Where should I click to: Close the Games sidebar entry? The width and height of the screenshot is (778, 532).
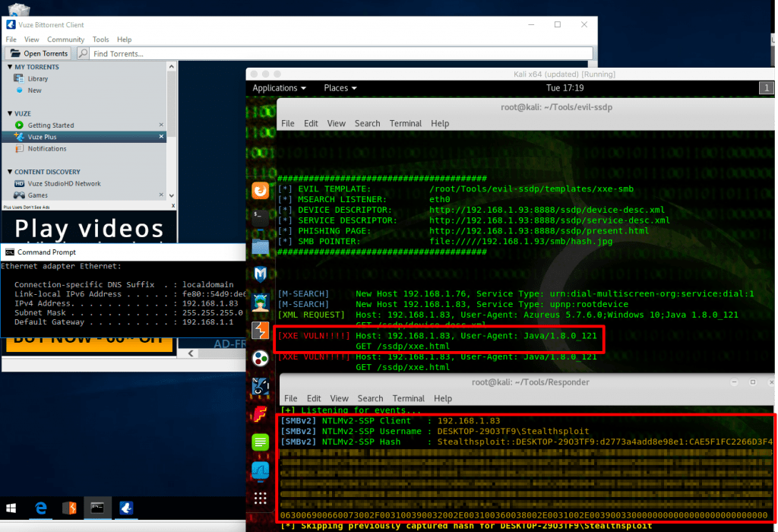(161, 195)
